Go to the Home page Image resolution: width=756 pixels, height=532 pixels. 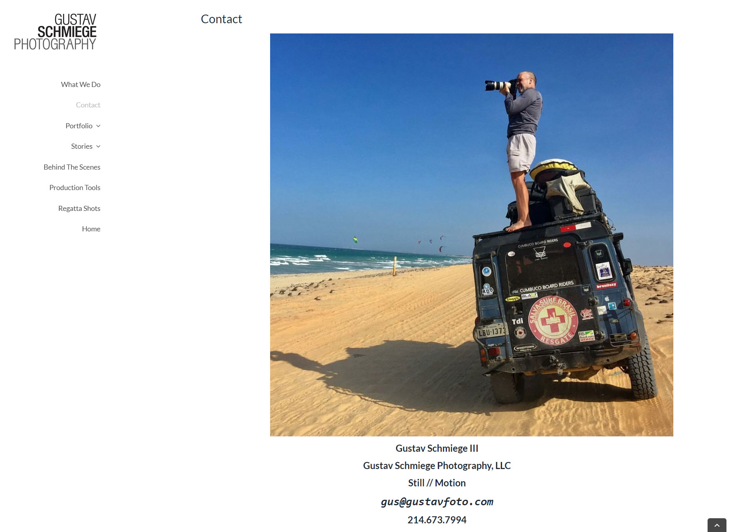point(91,229)
